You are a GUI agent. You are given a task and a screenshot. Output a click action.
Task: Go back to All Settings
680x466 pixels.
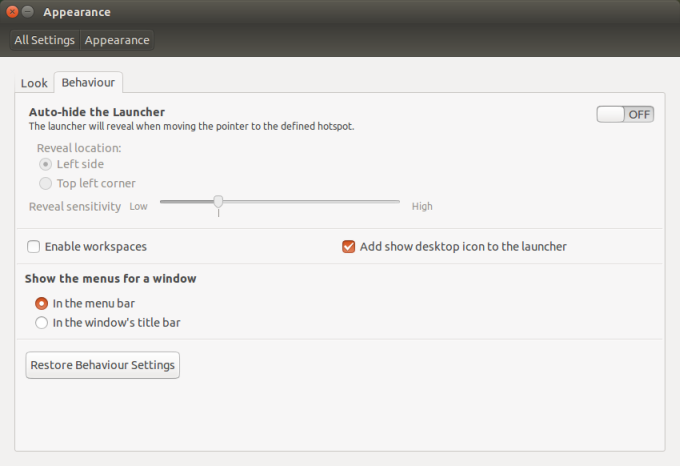pyautogui.click(x=45, y=41)
